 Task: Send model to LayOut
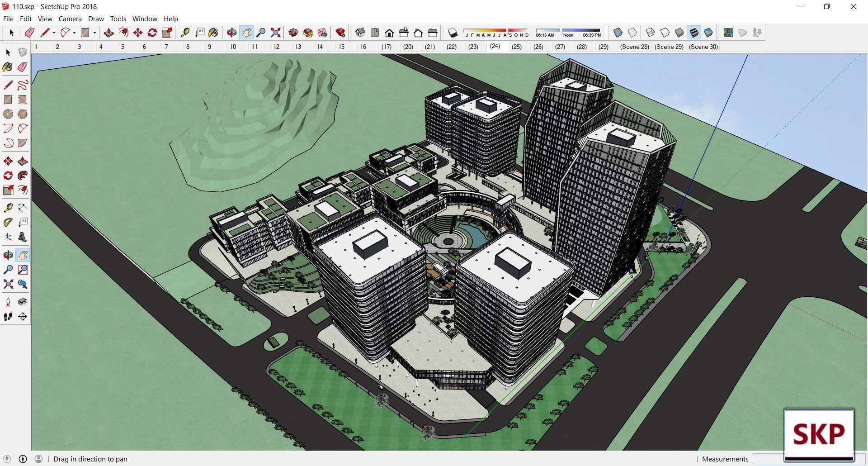pyautogui.click(x=322, y=33)
